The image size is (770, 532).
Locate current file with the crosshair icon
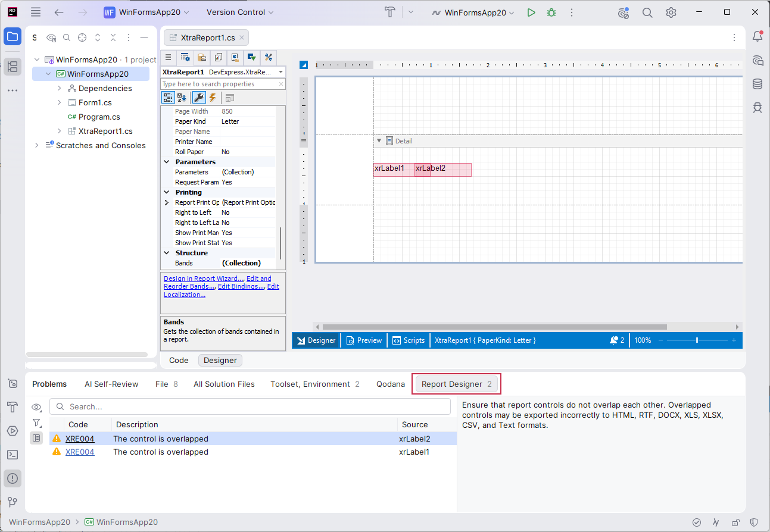pyautogui.click(x=82, y=37)
